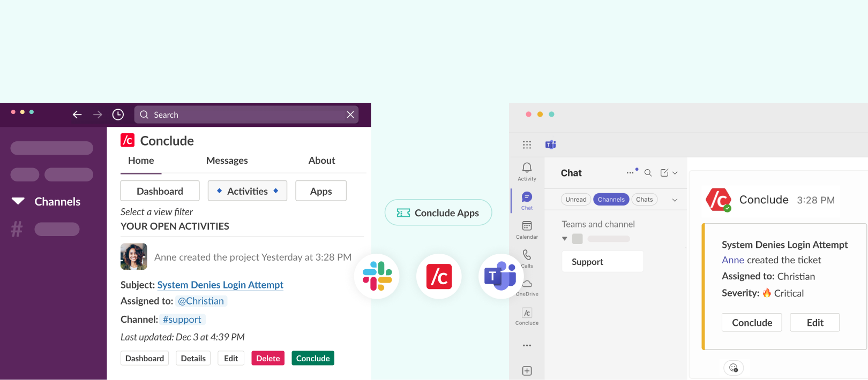Screen dimensions: 868x380
Task: Go forward with the Slack forward arrow
Action: click(x=98, y=115)
